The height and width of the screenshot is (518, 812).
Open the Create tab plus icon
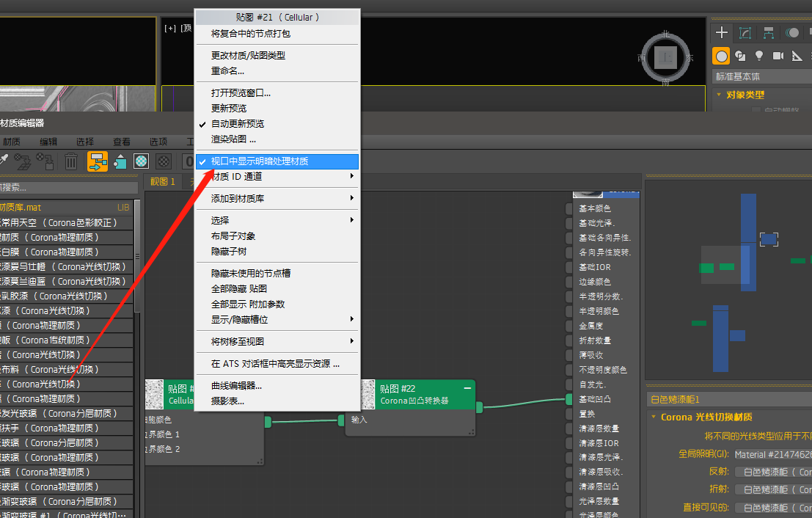[721, 32]
